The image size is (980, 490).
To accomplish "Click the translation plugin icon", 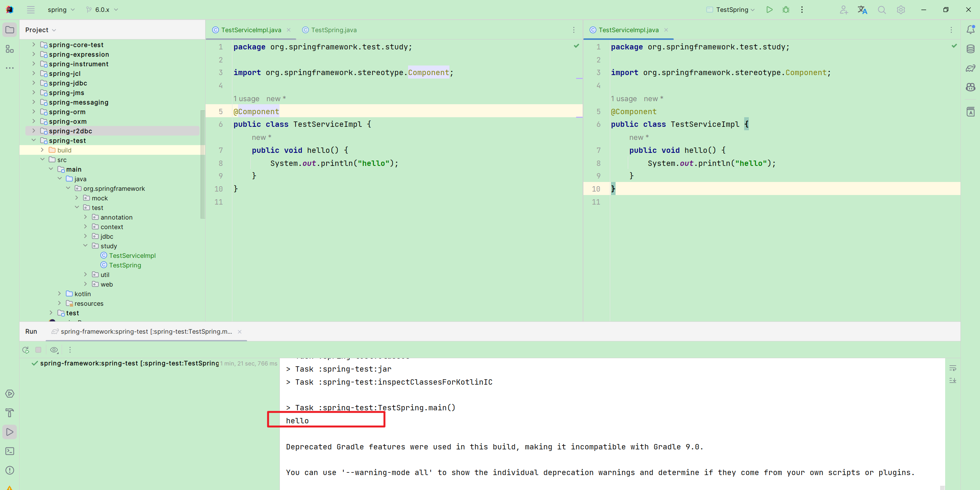I will (x=862, y=10).
